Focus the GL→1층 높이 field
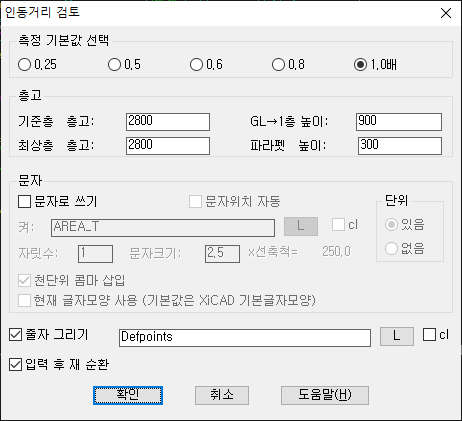Viewport: 462px width, 421px height. tap(399, 122)
